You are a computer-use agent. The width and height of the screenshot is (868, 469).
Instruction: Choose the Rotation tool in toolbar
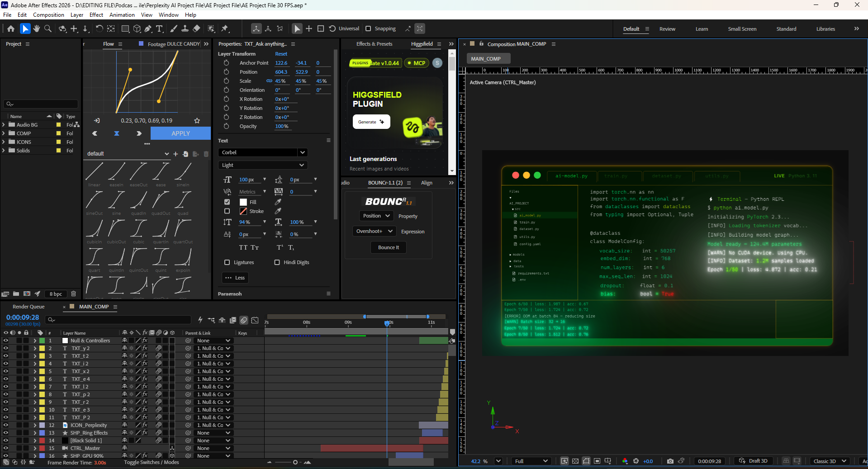pos(100,28)
